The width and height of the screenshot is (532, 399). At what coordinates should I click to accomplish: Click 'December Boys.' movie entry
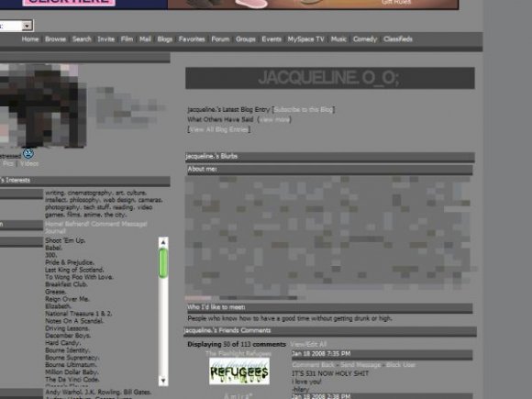click(x=68, y=335)
